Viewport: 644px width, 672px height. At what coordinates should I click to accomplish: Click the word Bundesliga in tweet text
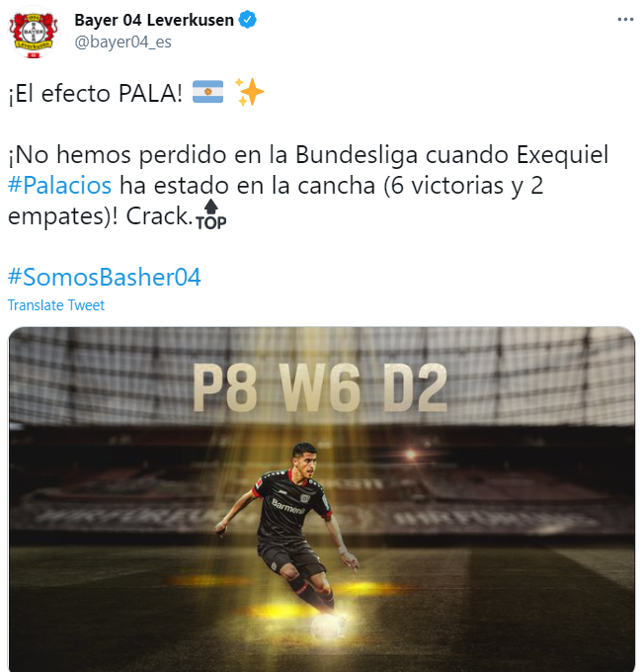pyautogui.click(x=357, y=155)
